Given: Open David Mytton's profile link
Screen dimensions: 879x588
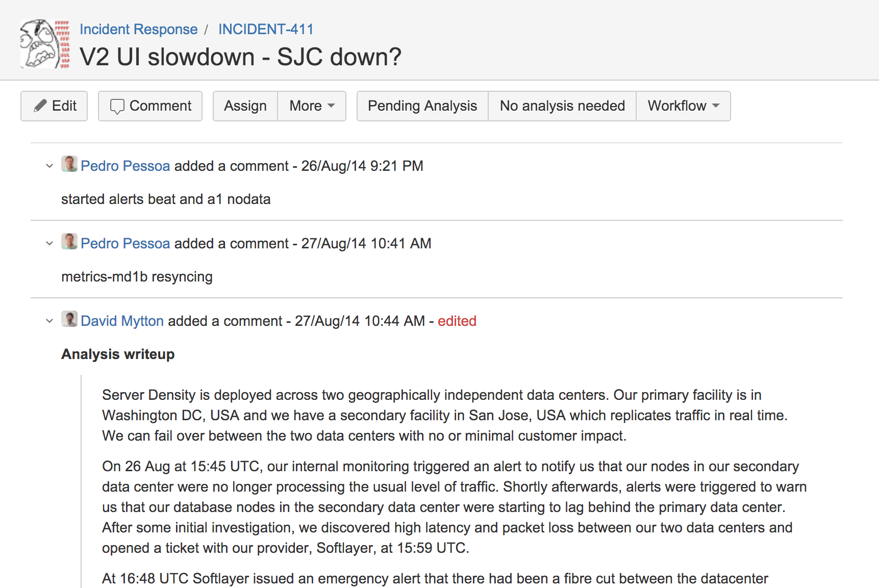Looking at the screenshot, I should [122, 321].
